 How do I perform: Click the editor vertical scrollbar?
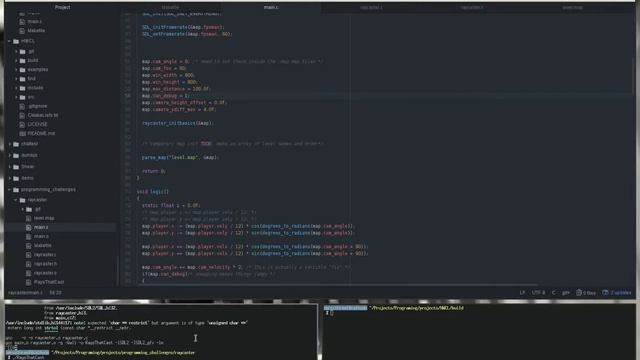point(633,78)
